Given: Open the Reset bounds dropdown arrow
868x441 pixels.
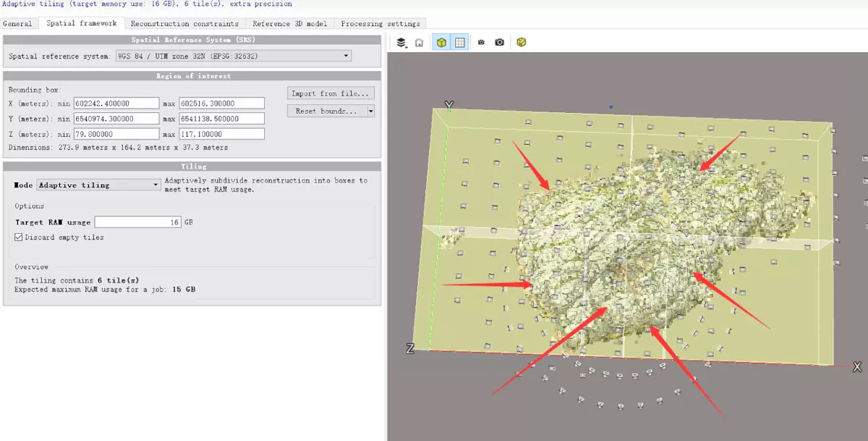Looking at the screenshot, I should 370,112.
